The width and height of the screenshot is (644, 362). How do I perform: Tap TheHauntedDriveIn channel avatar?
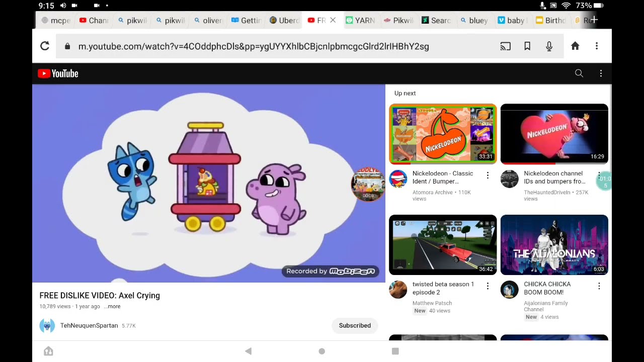(x=509, y=179)
